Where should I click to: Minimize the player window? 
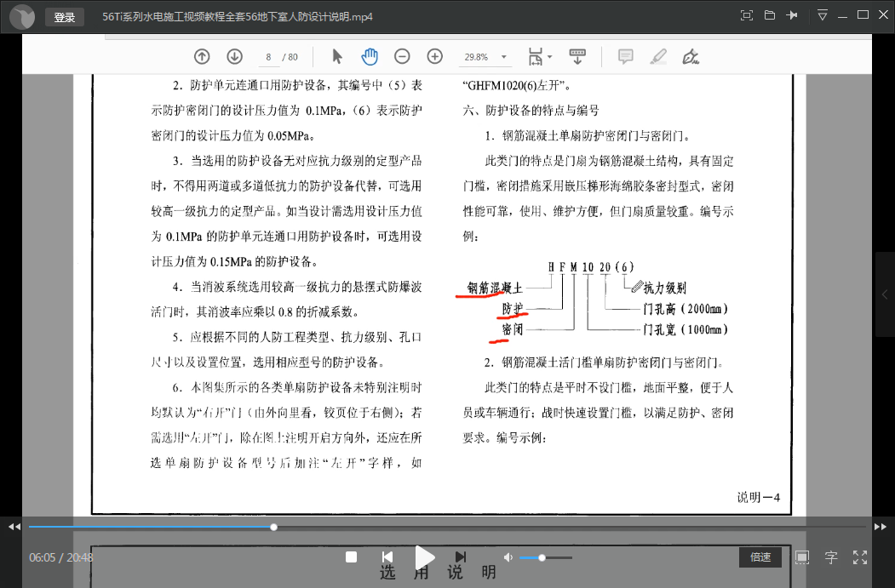[842, 16]
